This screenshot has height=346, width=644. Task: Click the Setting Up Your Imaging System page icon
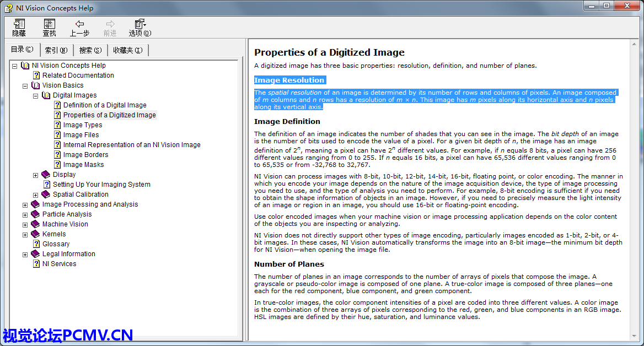tap(47, 184)
